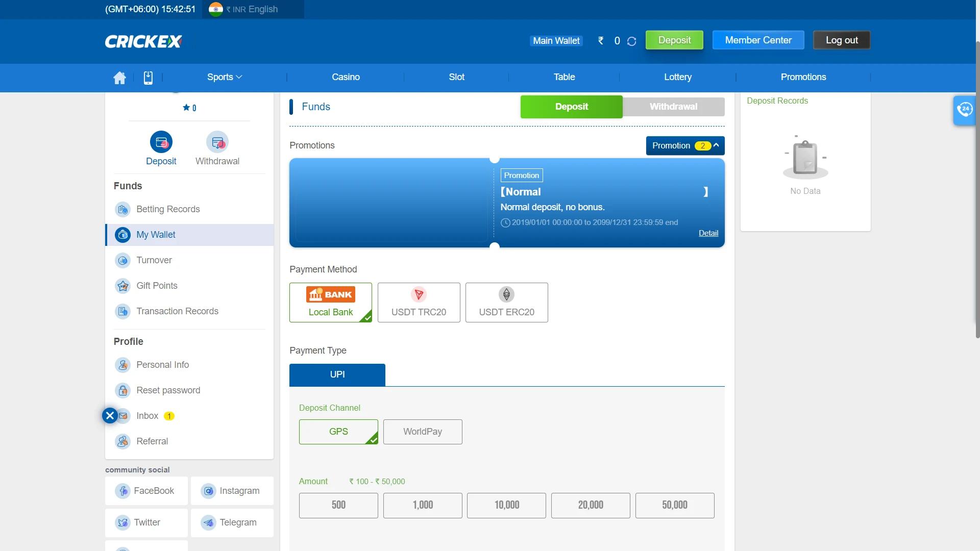Switch to the Withdrawal funds tab

coord(673,107)
